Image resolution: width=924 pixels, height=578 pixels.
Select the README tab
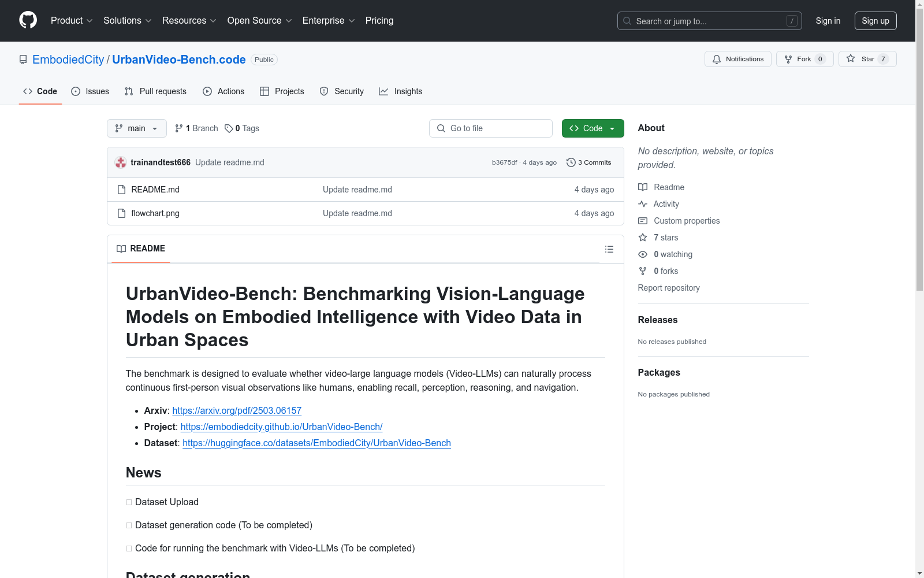pos(141,249)
